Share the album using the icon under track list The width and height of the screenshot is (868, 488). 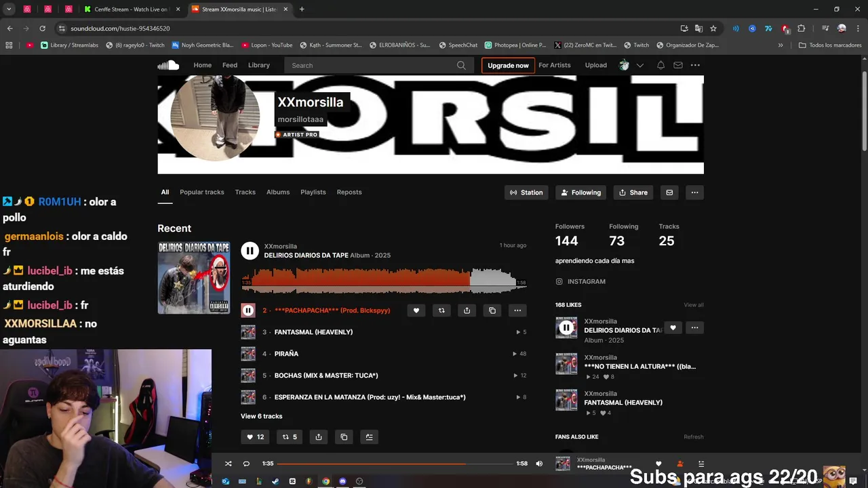(x=319, y=437)
